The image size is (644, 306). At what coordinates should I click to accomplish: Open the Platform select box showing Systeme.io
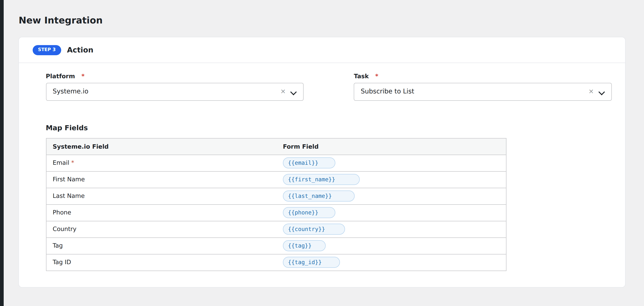[175, 92]
